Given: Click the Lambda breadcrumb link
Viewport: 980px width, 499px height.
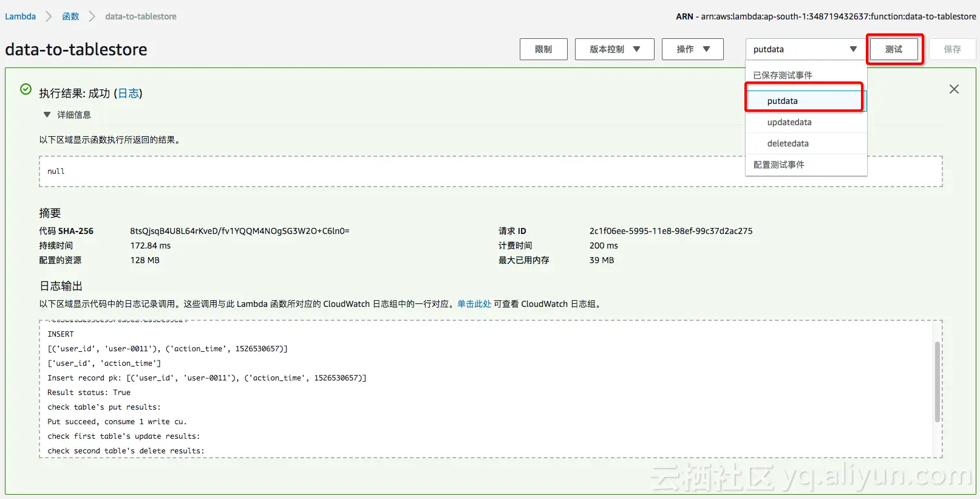Looking at the screenshot, I should 20,16.
